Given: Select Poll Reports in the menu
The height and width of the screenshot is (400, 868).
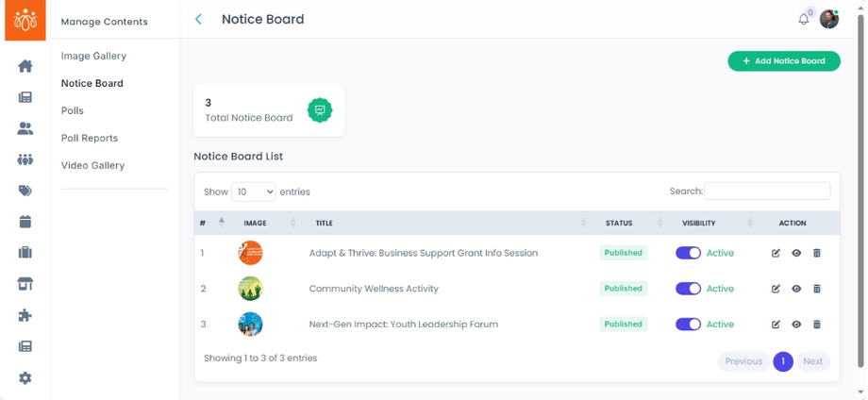Looking at the screenshot, I should point(90,138).
